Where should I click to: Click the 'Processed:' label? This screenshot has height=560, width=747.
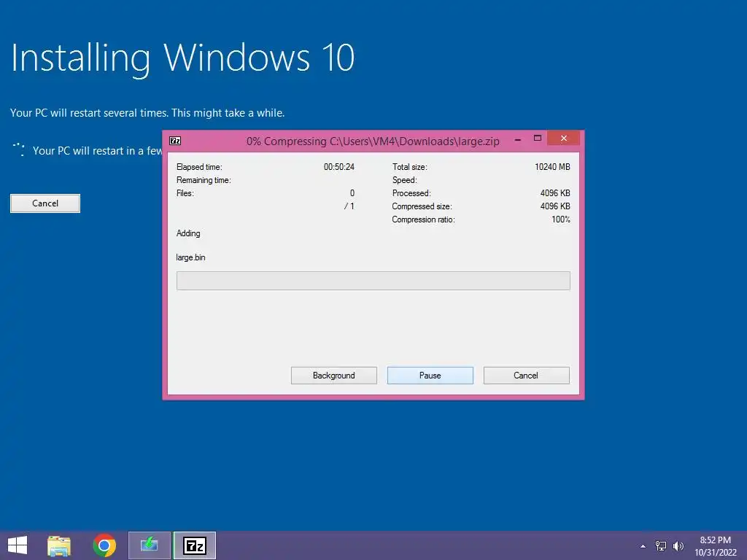coord(411,193)
